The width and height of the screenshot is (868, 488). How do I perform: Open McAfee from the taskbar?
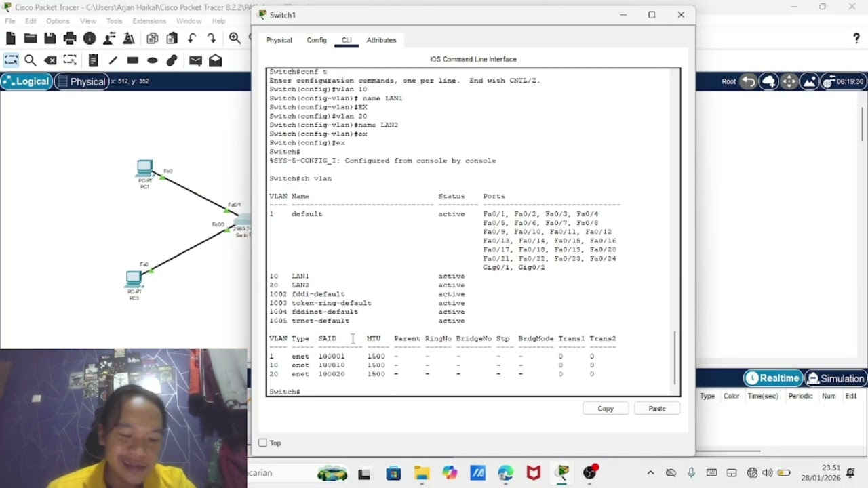point(534,473)
